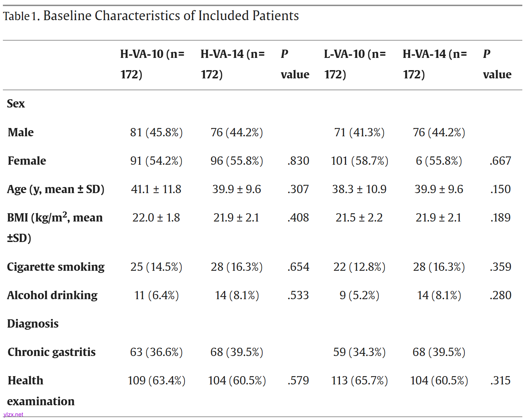The width and height of the screenshot is (527, 420).
Task: Select the Female row label
Action: click(x=27, y=161)
